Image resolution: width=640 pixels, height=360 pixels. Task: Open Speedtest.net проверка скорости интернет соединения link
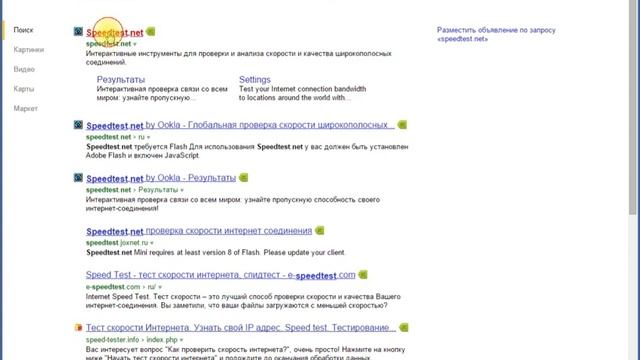(x=199, y=231)
